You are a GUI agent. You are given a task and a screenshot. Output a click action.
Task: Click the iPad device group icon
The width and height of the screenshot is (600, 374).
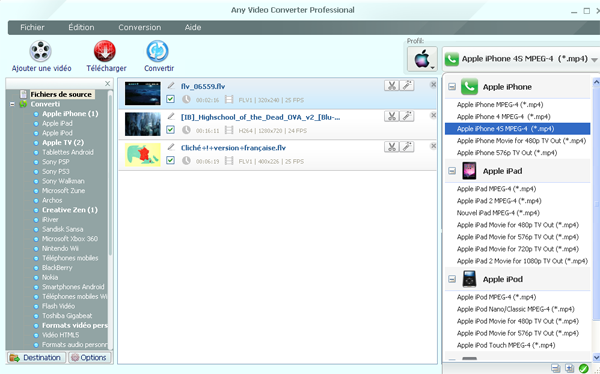tap(469, 171)
